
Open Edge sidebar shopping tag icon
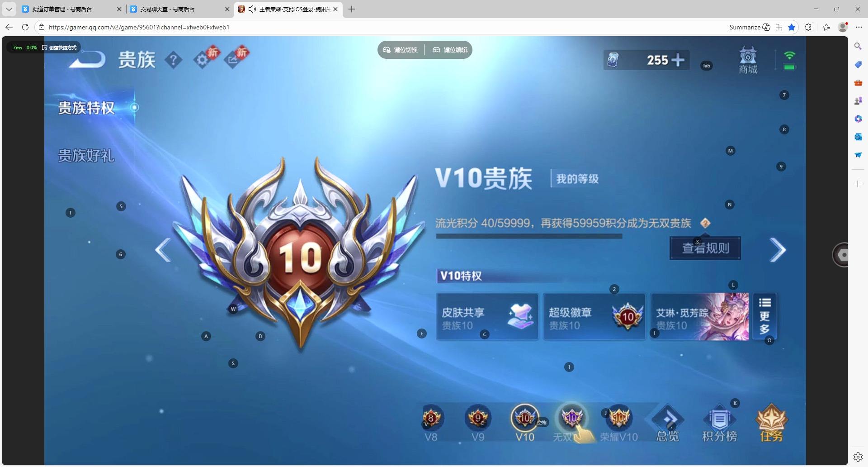858,64
